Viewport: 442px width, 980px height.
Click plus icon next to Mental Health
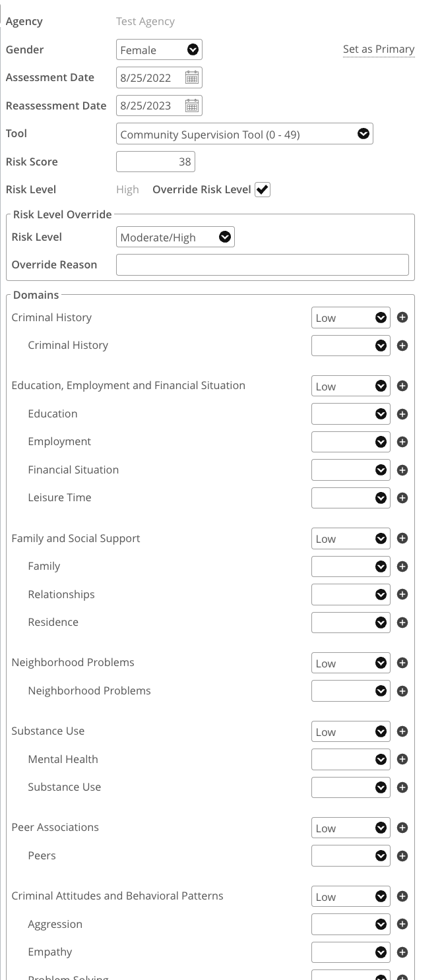pyautogui.click(x=402, y=759)
